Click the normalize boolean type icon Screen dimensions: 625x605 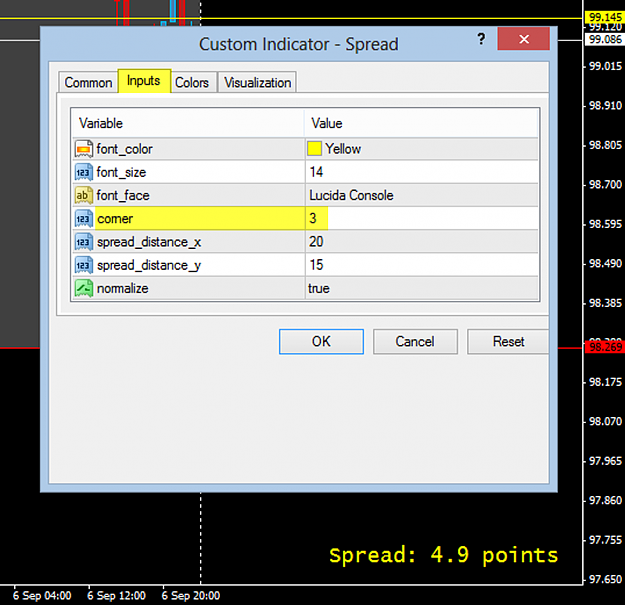tap(84, 288)
